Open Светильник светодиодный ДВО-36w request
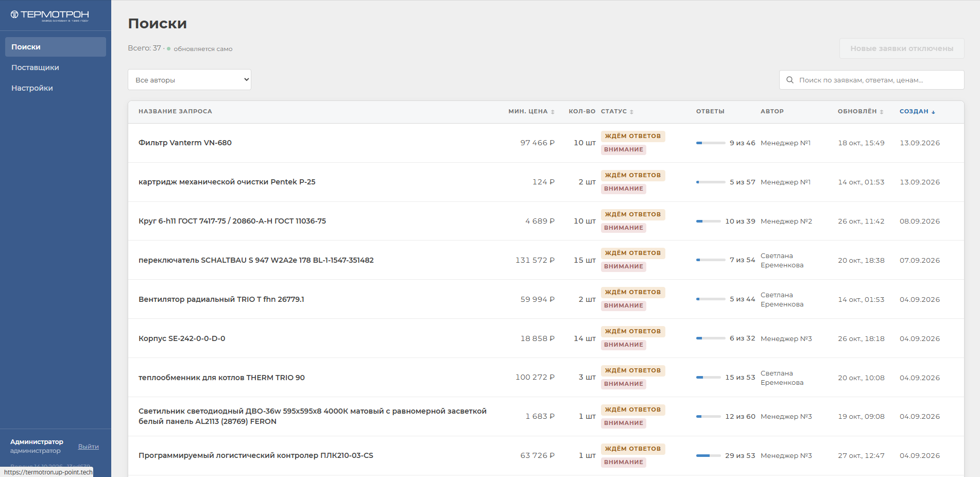This screenshot has height=477, width=980. click(313, 416)
